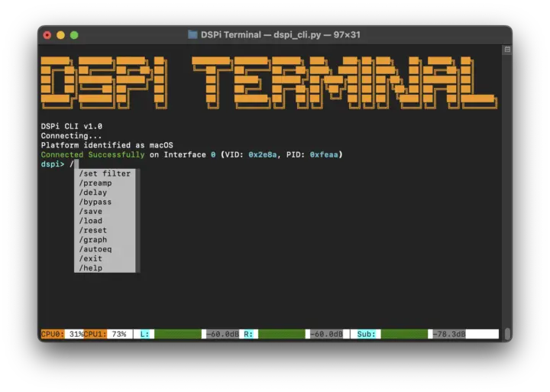Click the -60.0dB value beside R meter
This screenshot has width=550, height=392.
[326, 334]
